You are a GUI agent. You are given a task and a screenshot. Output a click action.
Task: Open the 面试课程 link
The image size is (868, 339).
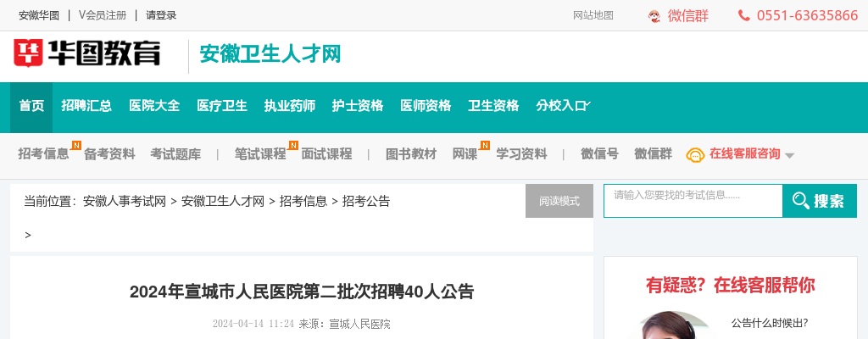(326, 154)
